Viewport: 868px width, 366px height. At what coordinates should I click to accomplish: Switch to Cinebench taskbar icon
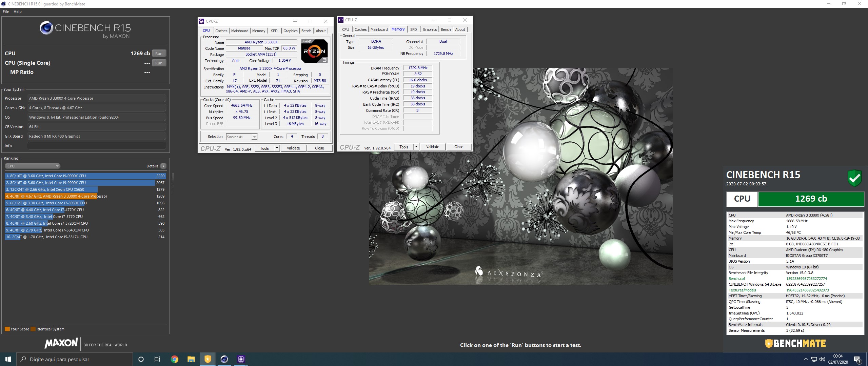coord(224,359)
